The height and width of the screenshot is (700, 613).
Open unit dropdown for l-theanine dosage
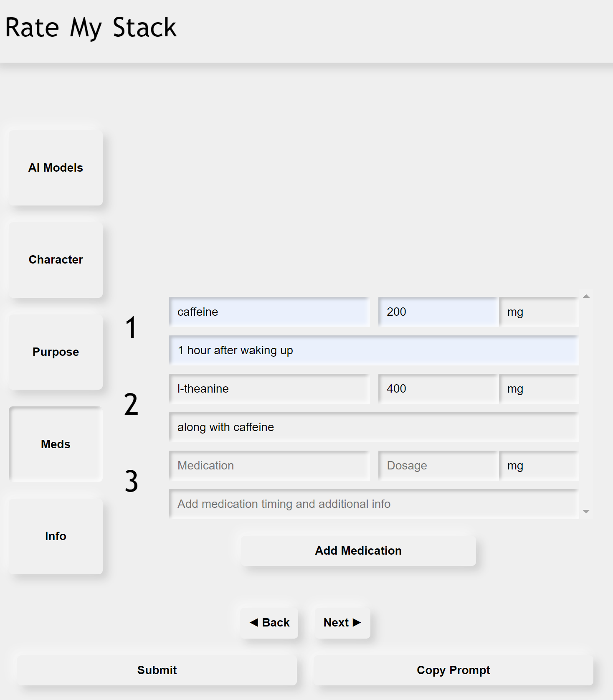tap(539, 389)
